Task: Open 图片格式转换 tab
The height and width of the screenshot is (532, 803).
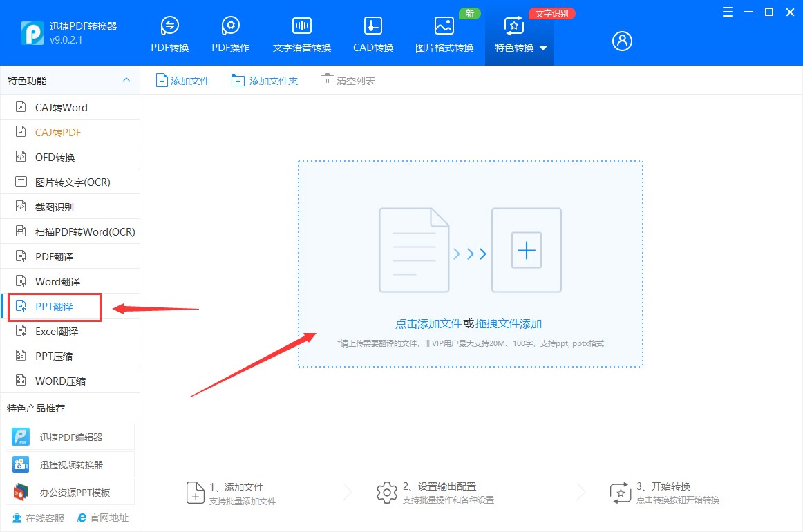Action: (444, 35)
